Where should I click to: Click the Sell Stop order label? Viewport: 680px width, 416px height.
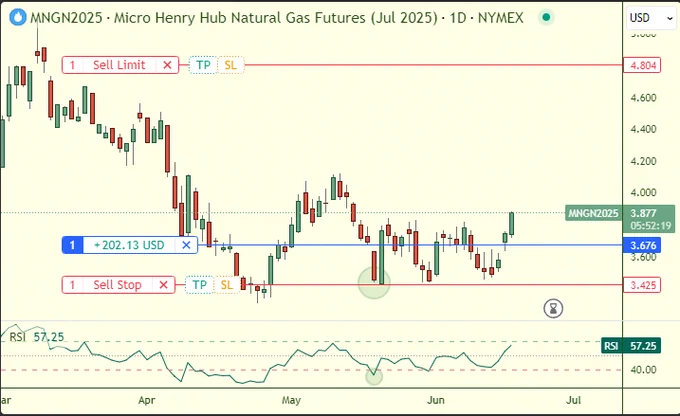[x=118, y=285]
